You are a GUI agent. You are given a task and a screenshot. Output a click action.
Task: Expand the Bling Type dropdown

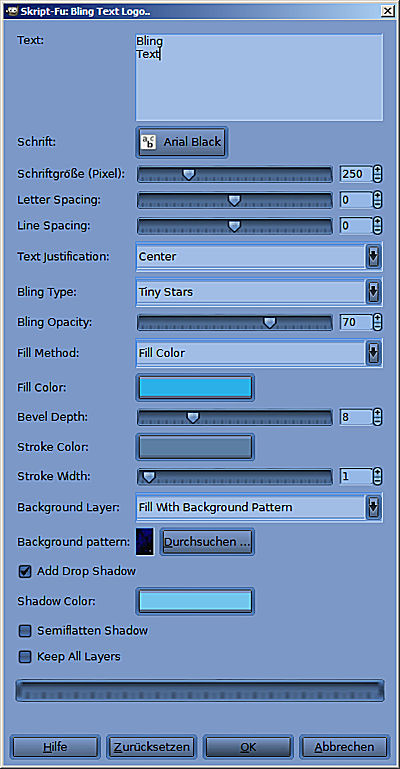click(x=259, y=292)
